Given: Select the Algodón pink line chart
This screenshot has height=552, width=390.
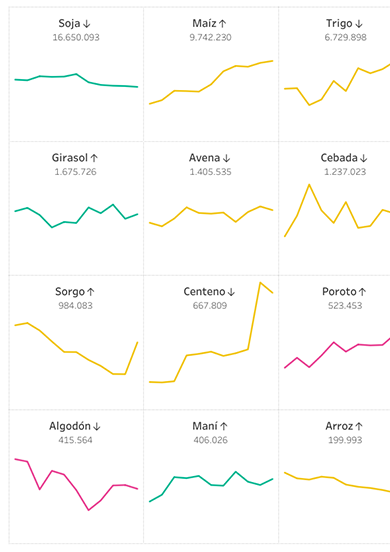Looking at the screenshot, I should tap(76, 484).
